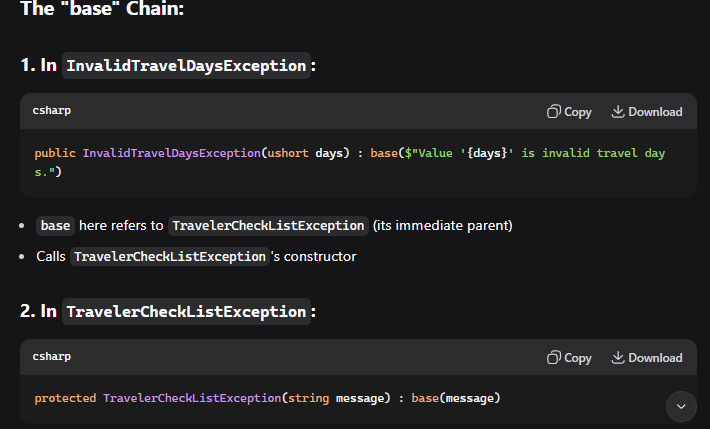Click TravelerCheckListException inline code in heading 2

point(185,312)
